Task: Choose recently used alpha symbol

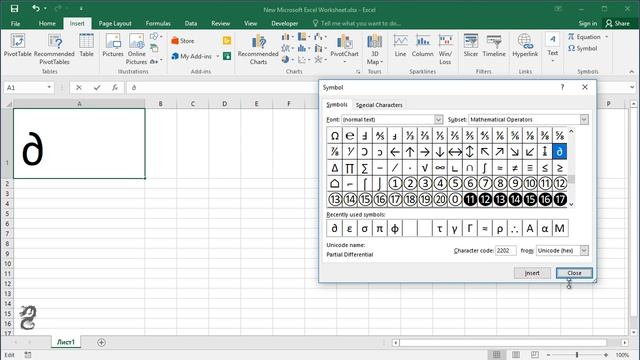Action: (x=544, y=228)
